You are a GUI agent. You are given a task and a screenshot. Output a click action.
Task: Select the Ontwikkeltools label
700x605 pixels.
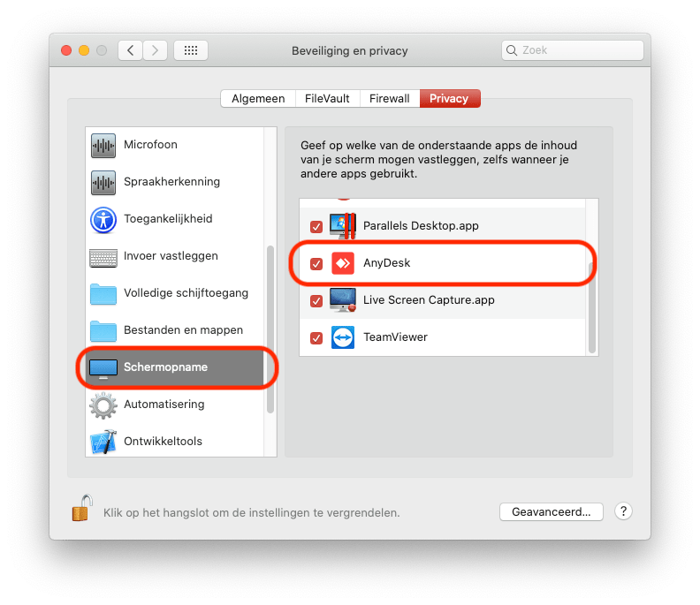tap(163, 441)
